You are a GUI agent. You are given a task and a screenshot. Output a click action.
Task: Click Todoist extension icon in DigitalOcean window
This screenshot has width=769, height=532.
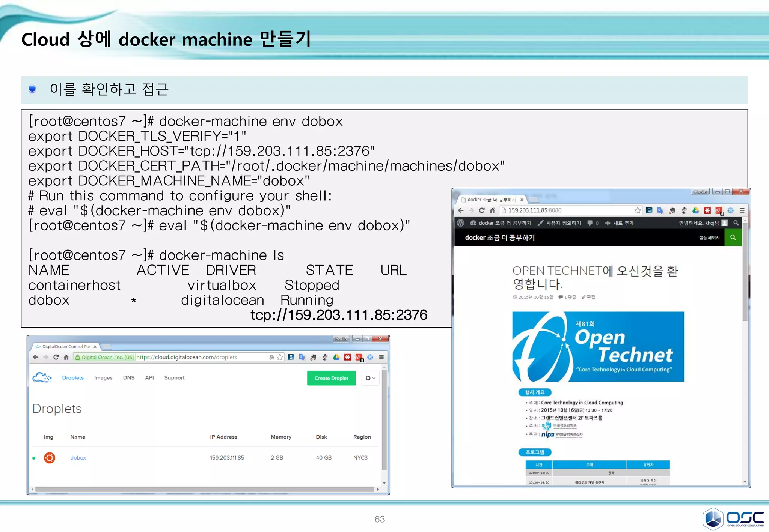tap(359, 358)
